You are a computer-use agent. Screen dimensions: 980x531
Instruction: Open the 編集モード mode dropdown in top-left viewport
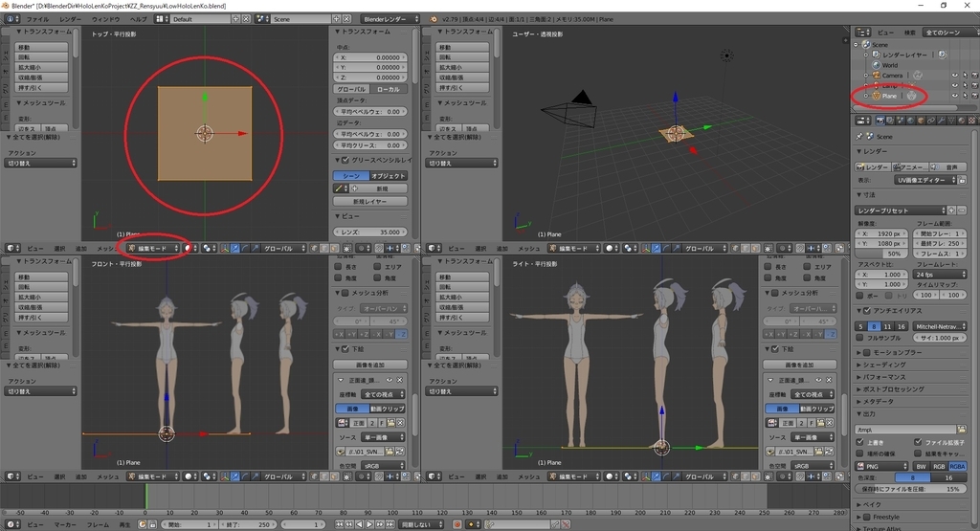coord(152,248)
